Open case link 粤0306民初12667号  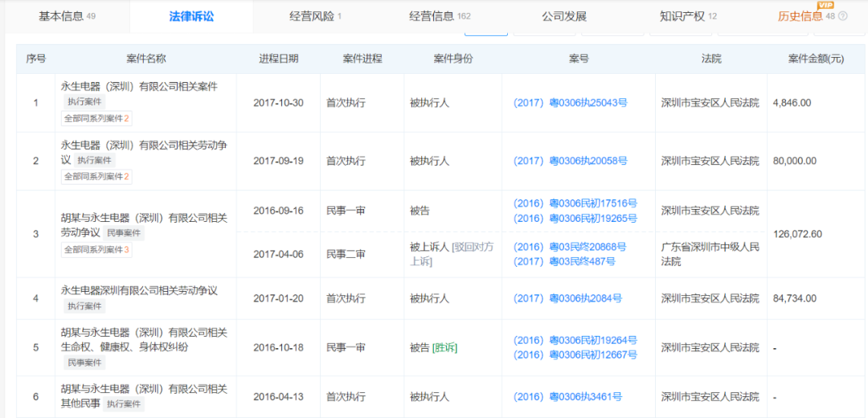tap(575, 354)
